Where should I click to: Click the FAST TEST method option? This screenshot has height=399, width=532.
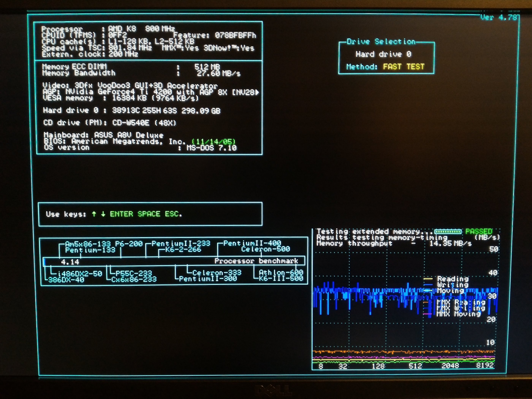click(404, 67)
